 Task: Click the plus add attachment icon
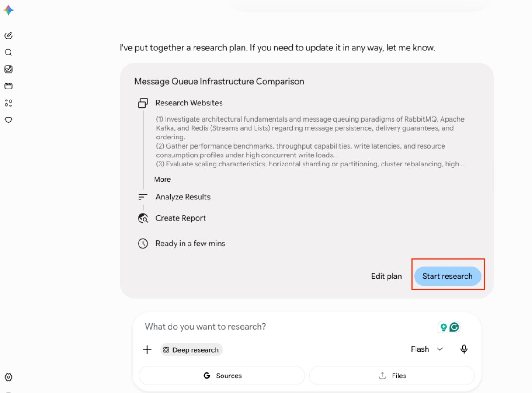coord(147,349)
